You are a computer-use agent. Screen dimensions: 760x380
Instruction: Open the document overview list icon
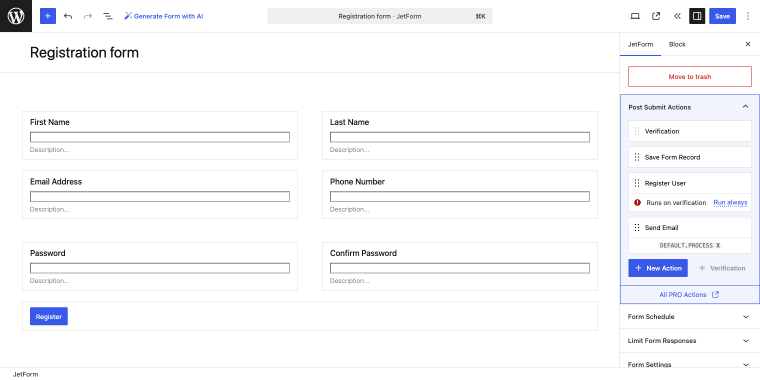pos(108,16)
